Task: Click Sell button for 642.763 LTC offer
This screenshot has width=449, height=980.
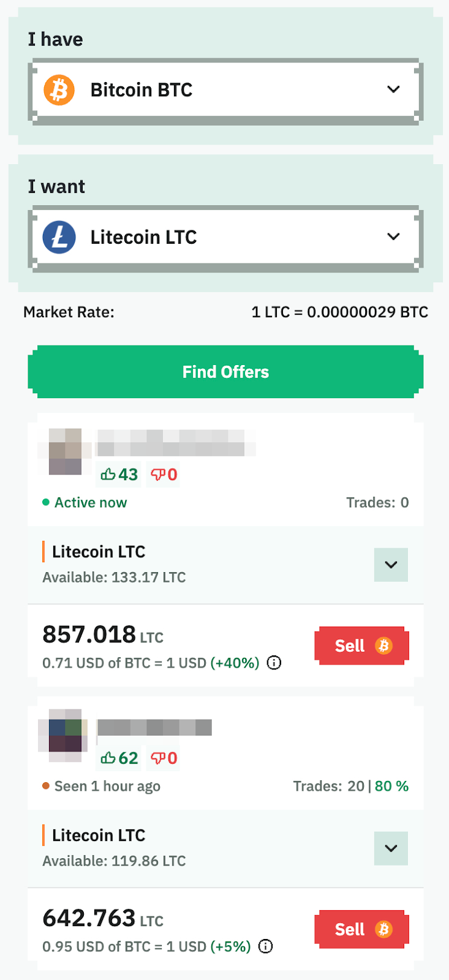Action: tap(362, 929)
